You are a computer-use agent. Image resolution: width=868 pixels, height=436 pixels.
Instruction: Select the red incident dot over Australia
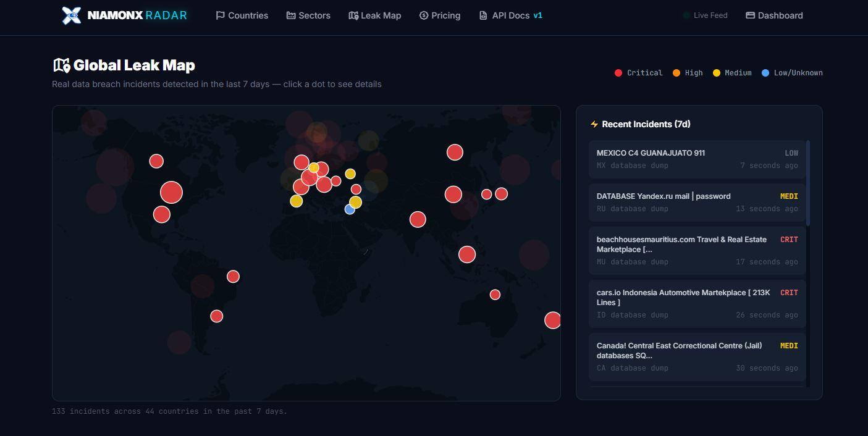(x=495, y=295)
